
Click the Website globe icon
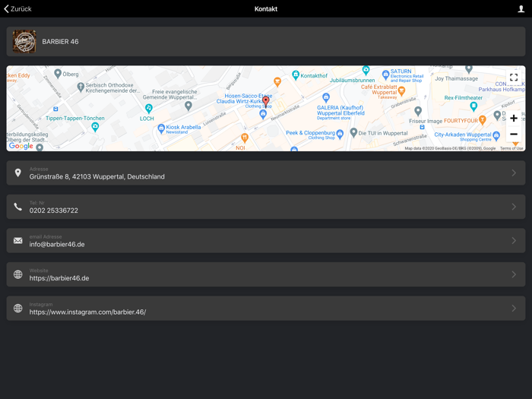[18, 274]
